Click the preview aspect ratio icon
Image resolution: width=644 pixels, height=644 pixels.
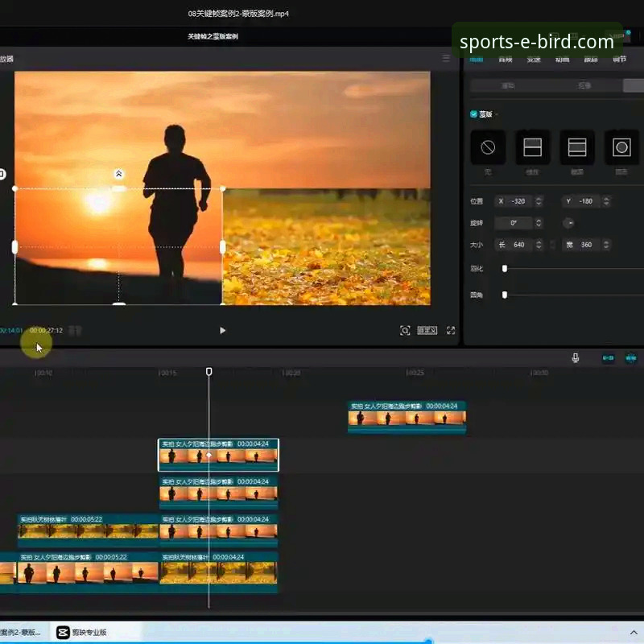tap(427, 330)
